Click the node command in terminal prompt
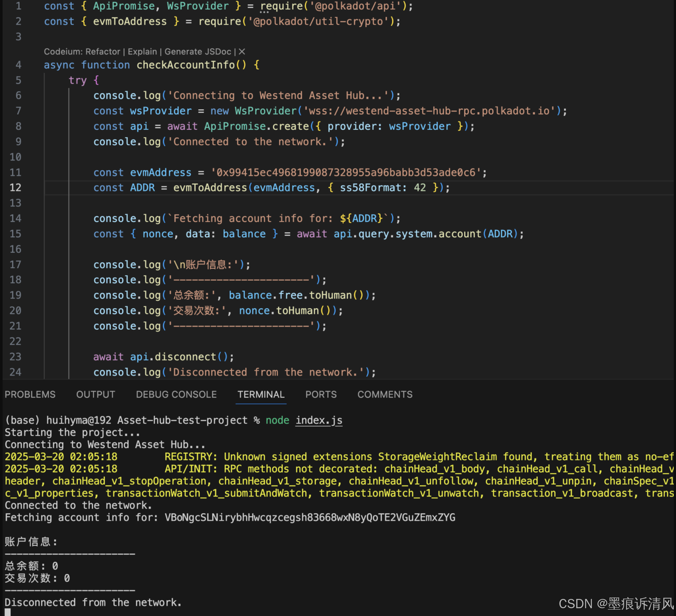This screenshot has height=616, width=676. tap(277, 420)
